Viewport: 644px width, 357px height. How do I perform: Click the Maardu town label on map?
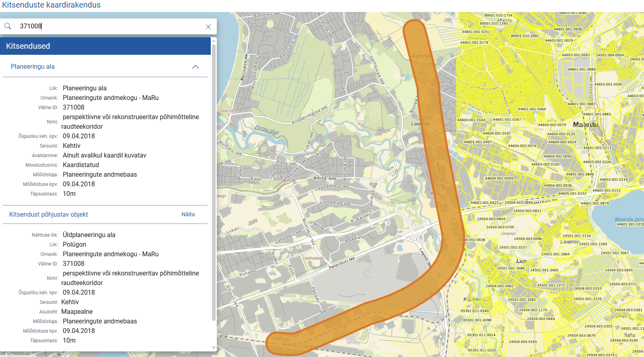(585, 125)
